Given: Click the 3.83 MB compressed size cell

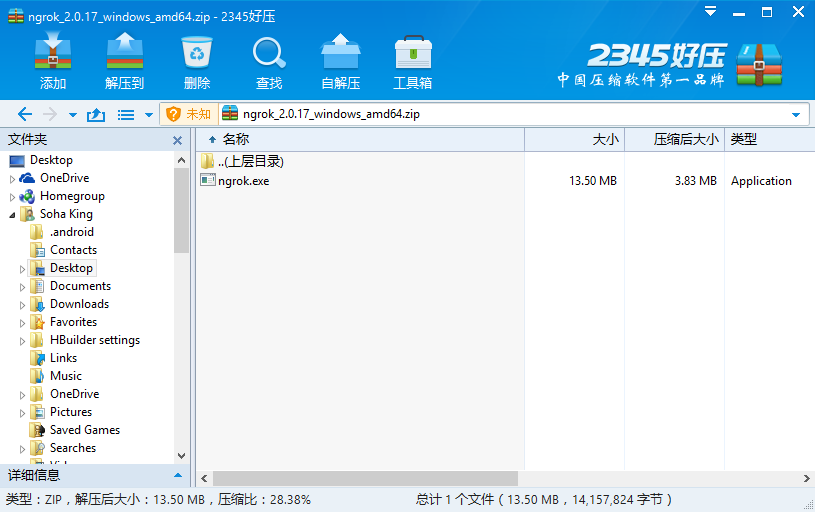Looking at the screenshot, I should point(695,181).
